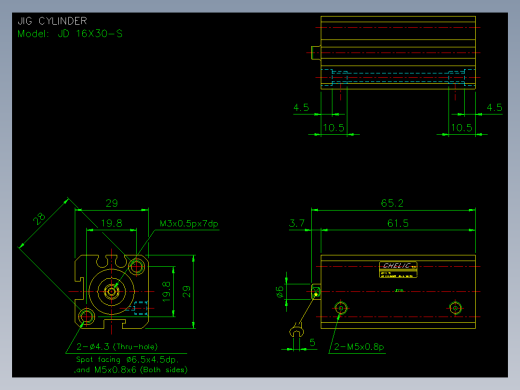The height and width of the screenshot is (390, 520).
Task: Click the wrench symbol below the piston rod
Action: click(x=297, y=331)
